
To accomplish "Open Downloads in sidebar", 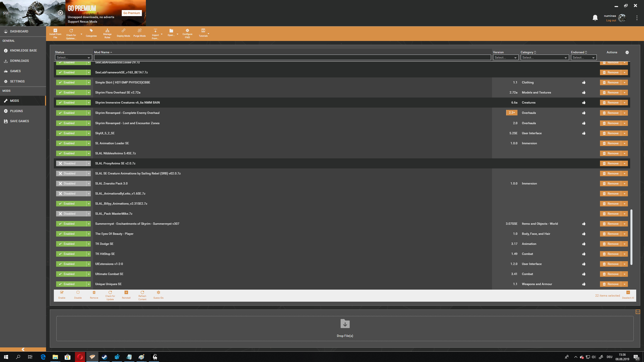I will (23, 61).
